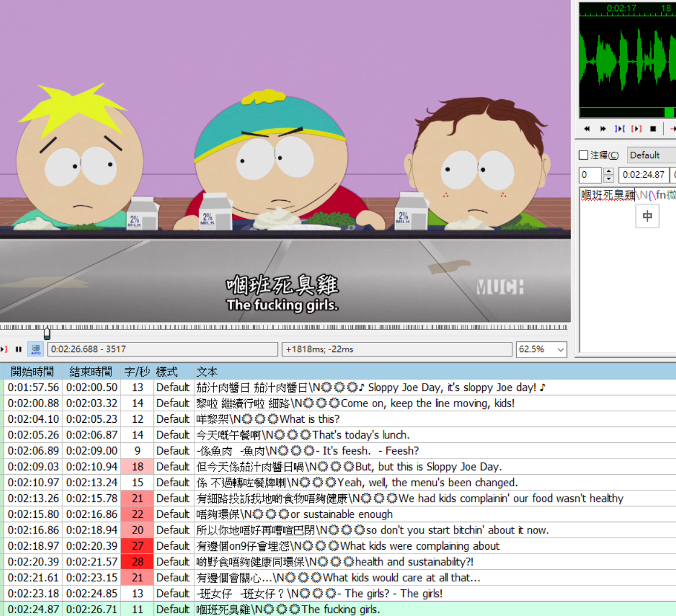676x616 pixels.
Task: Click end time cell 0:02:13.24
Action: click(91, 482)
